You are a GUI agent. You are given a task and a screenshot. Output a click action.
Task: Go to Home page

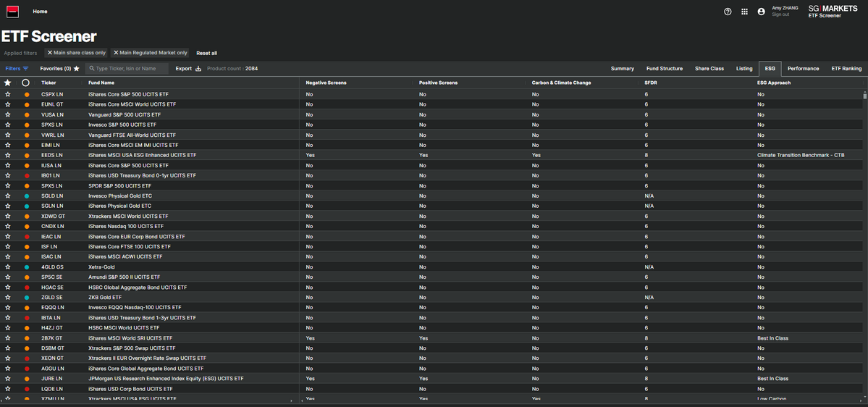tap(40, 12)
